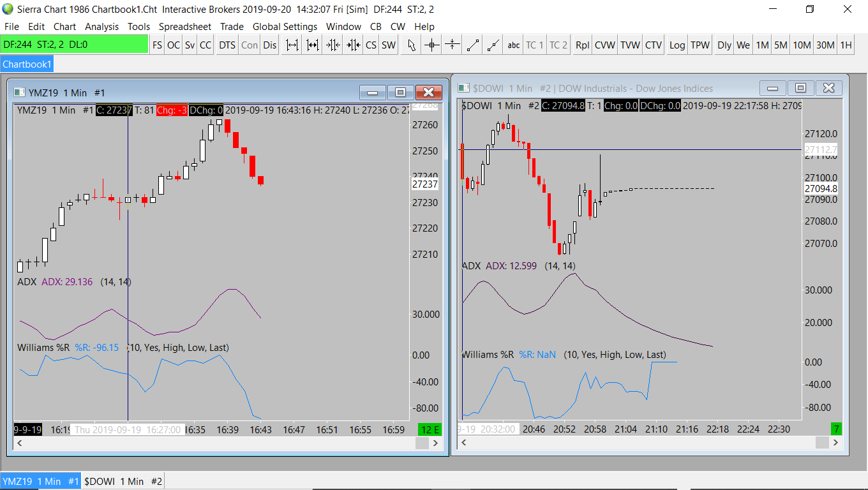Click the compress horizontal spacing bar icon
This screenshot has height=490, width=868.
[312, 45]
